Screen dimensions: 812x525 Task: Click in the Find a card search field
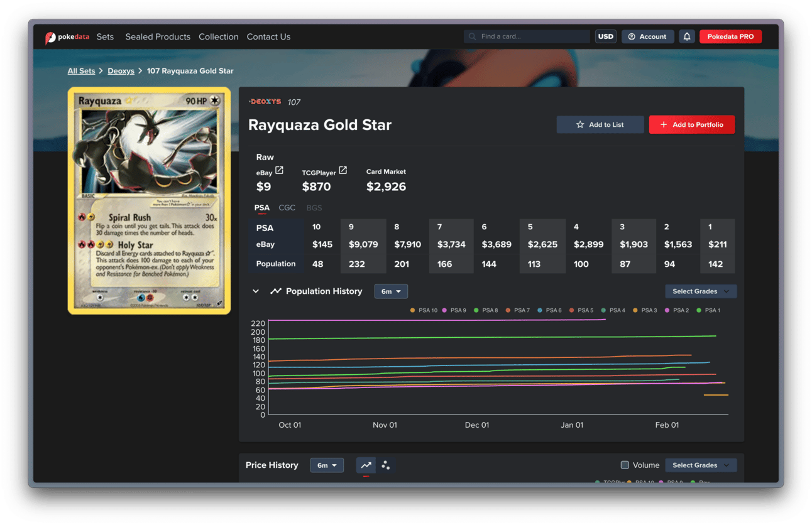click(527, 36)
